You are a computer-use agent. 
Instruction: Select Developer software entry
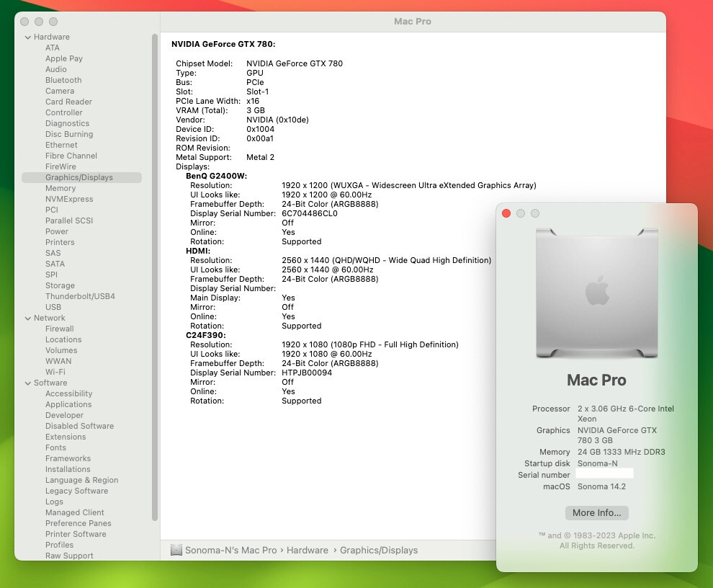click(x=64, y=416)
